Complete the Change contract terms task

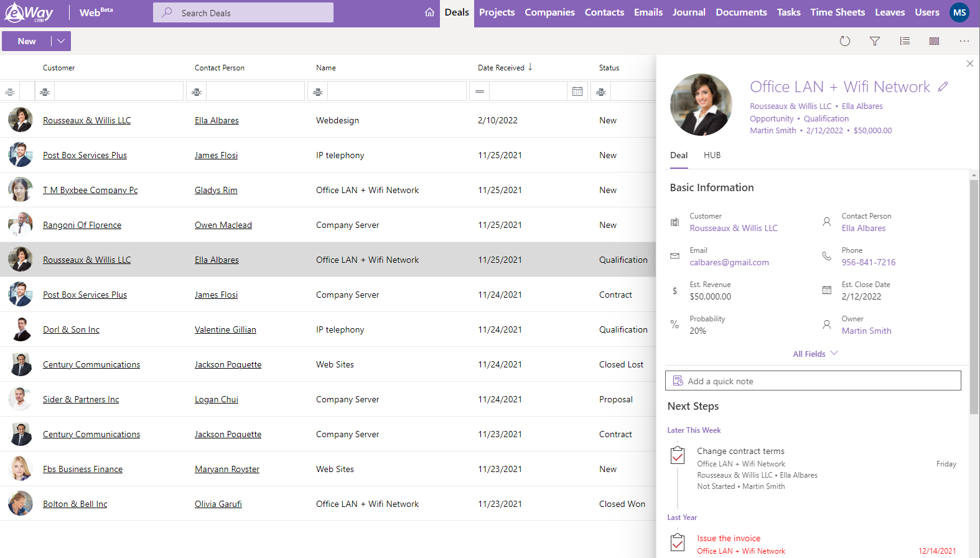pos(678,455)
